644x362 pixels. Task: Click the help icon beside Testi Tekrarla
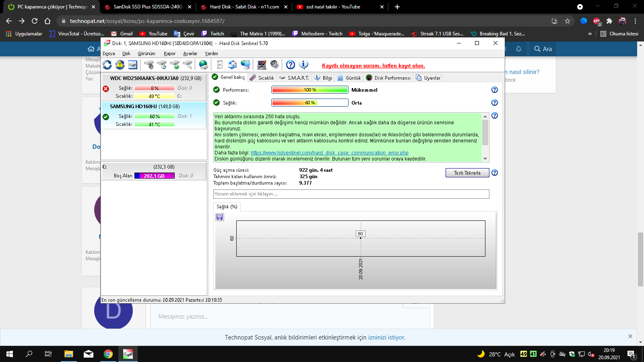click(495, 173)
